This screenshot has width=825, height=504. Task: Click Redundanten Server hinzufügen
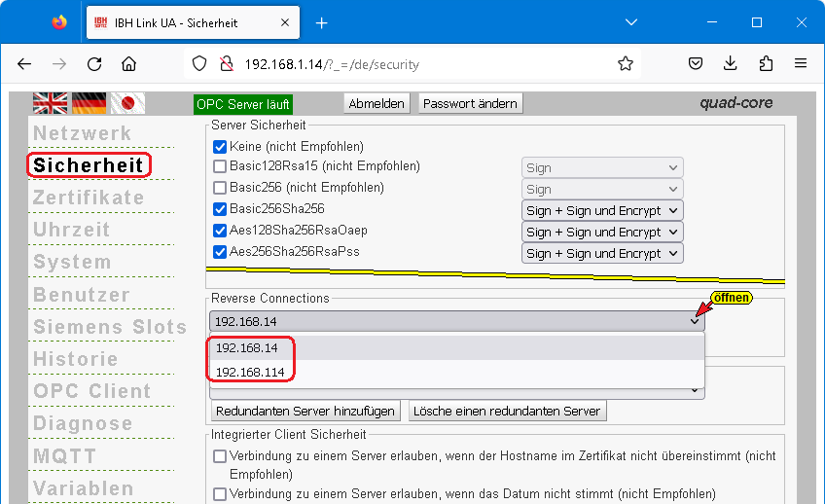(x=305, y=411)
